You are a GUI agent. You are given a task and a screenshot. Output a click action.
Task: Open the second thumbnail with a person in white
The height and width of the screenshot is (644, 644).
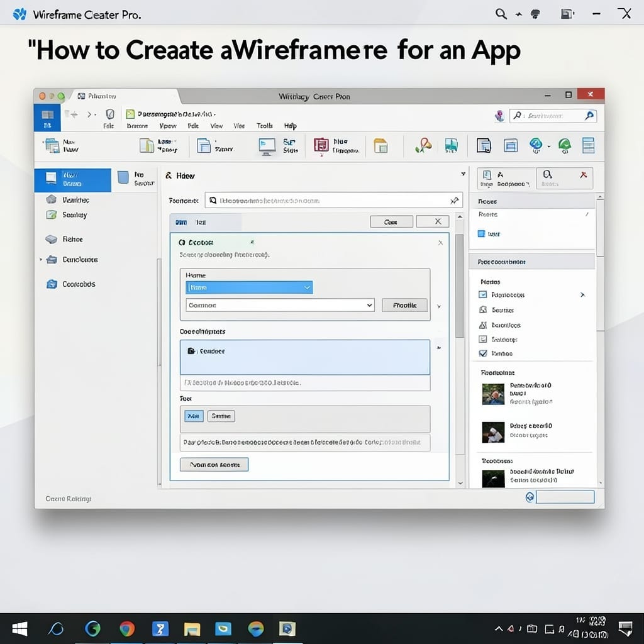tap(493, 432)
